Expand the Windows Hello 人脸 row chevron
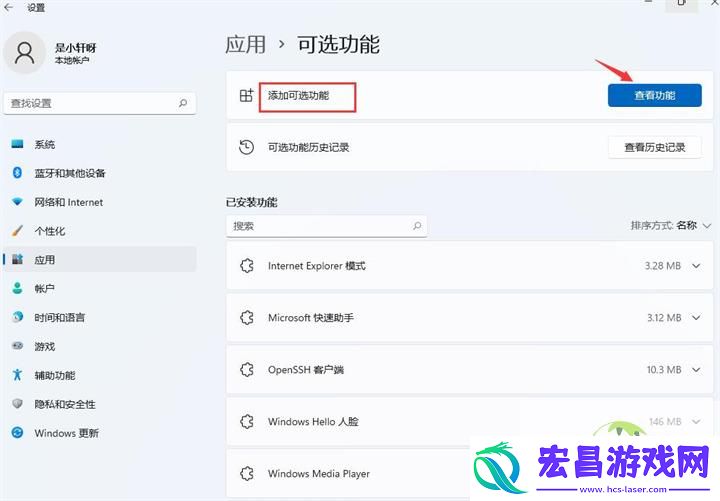The image size is (720, 501). click(x=696, y=422)
